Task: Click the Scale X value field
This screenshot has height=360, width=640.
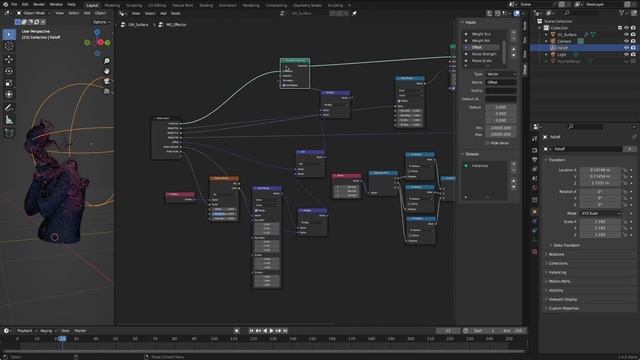Action: coord(600,222)
